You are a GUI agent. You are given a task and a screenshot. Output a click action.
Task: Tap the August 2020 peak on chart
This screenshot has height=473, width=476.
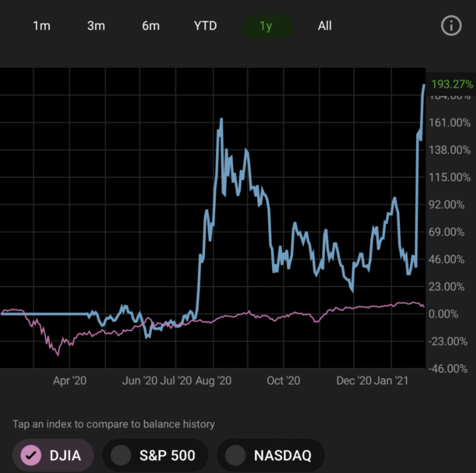pos(221,120)
